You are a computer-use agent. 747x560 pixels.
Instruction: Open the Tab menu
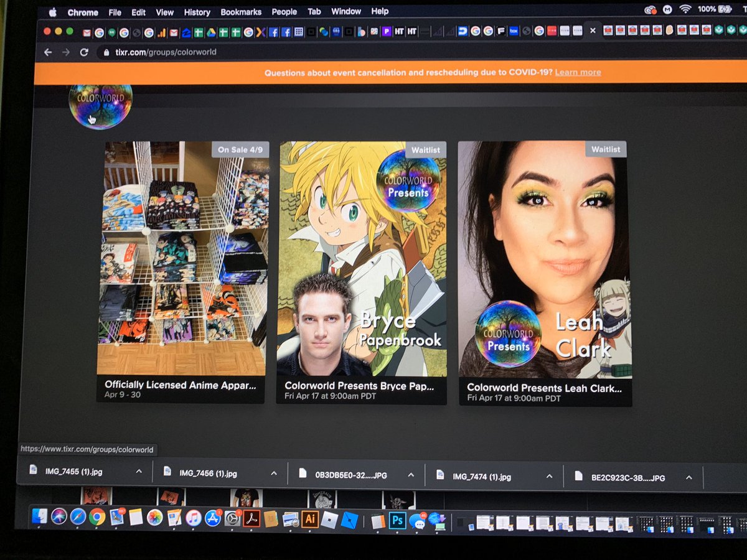tap(314, 12)
